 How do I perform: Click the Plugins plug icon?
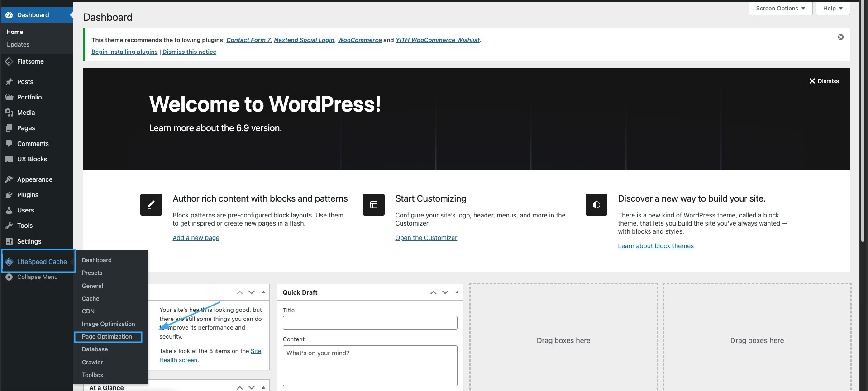point(9,195)
